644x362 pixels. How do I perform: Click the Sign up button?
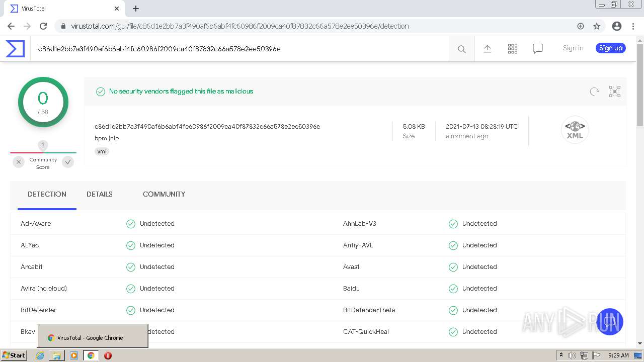pos(611,48)
